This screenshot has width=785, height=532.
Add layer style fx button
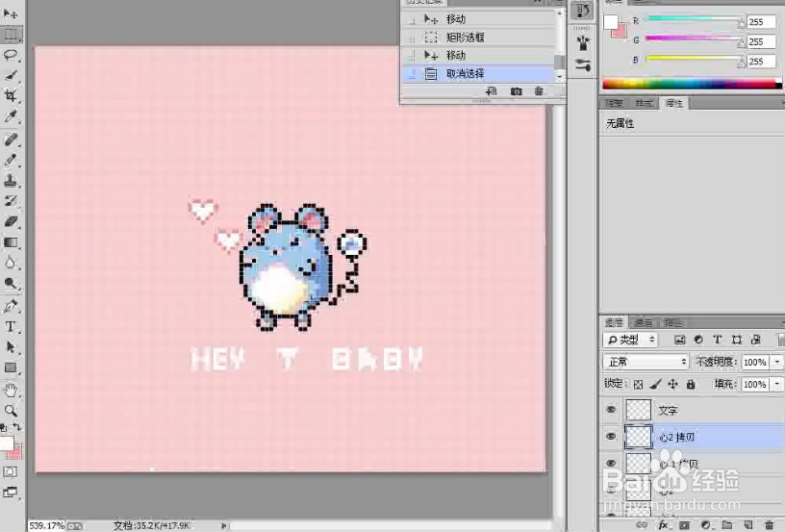664,524
